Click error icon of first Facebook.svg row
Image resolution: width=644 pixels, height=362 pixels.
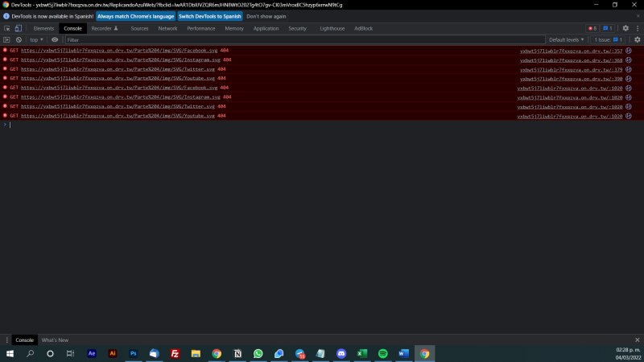pos(6,50)
